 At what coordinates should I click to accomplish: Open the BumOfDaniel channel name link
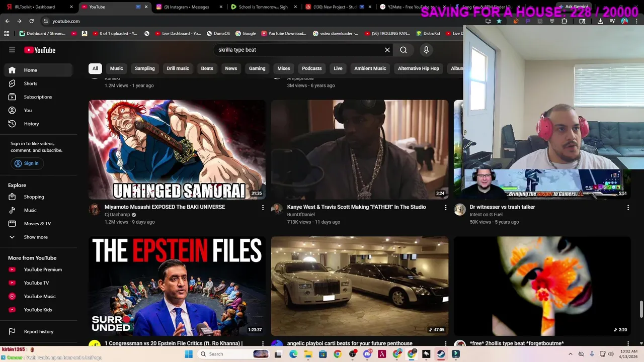coord(301,215)
